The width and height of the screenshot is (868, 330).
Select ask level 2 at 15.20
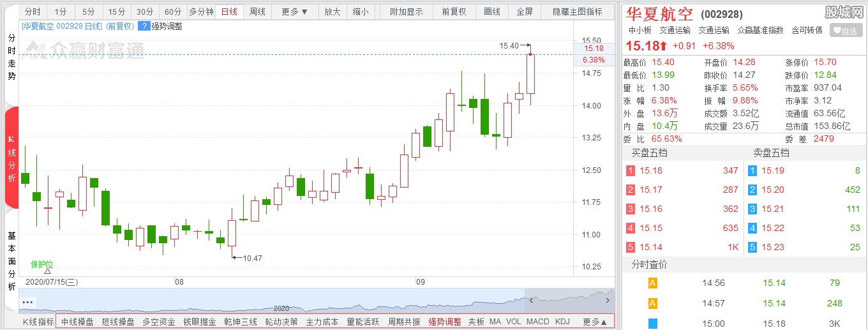tap(804, 190)
